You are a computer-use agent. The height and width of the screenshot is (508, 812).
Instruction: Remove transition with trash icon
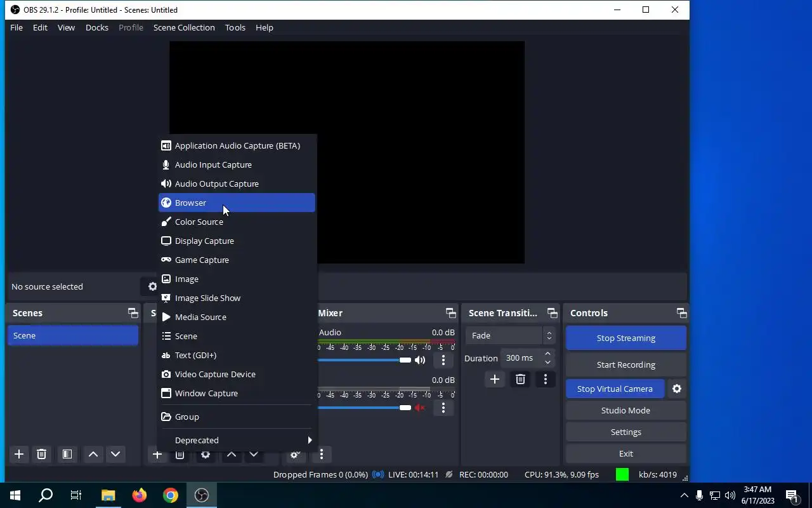click(520, 379)
